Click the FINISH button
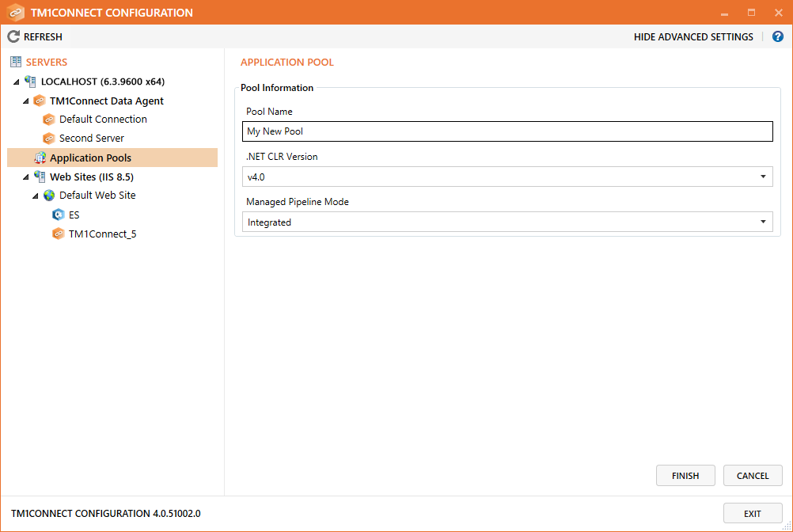793x532 pixels. pos(685,475)
